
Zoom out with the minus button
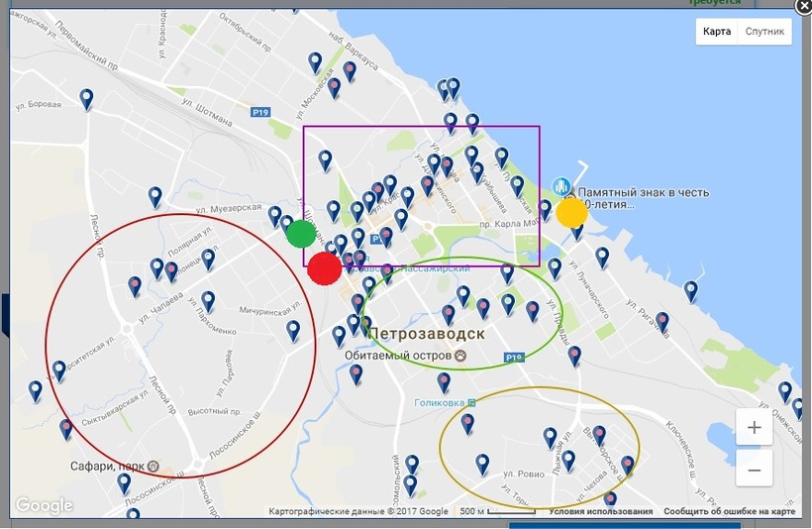pos(755,469)
